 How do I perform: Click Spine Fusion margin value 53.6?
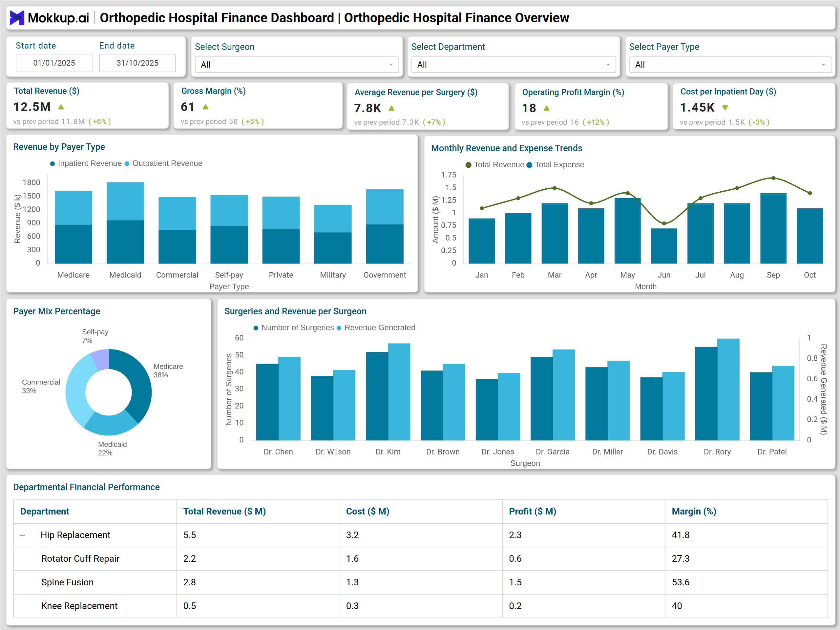point(681,582)
